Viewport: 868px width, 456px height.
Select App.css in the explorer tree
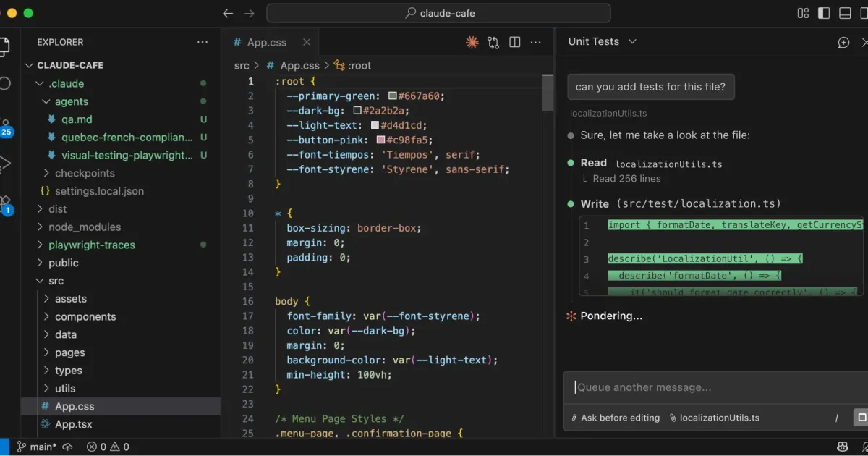coord(121,406)
